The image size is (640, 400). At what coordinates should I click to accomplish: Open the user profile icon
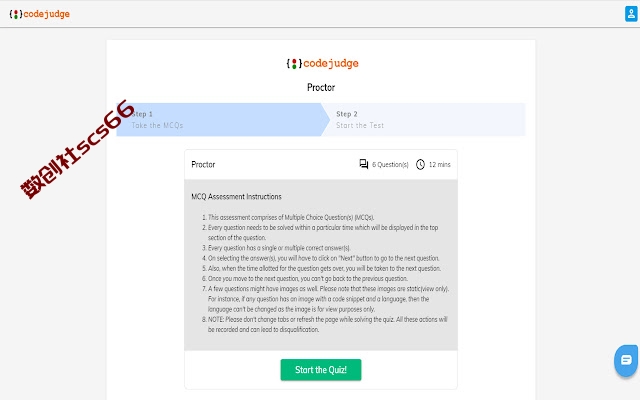tap(631, 13)
